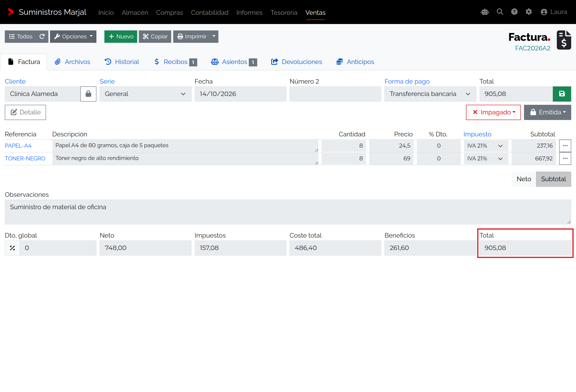Click the empty Número 2 field
The image size is (576, 392).
pos(335,94)
